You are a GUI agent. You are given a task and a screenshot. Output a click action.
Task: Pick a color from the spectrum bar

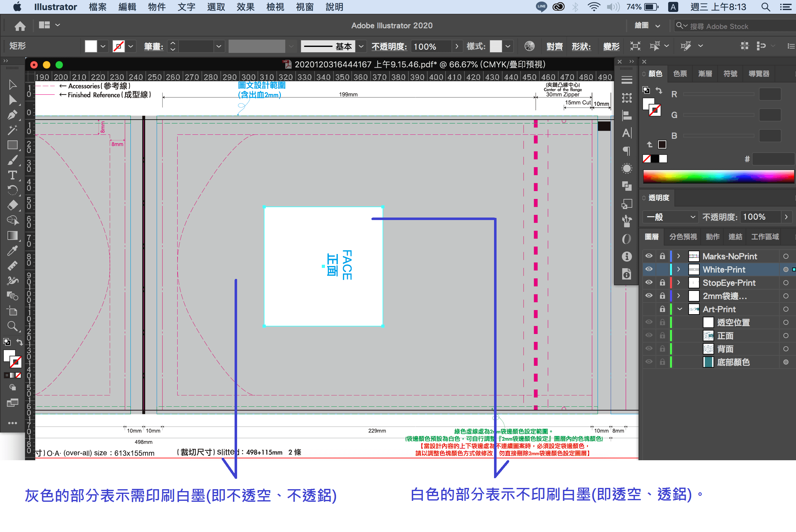[x=718, y=177]
